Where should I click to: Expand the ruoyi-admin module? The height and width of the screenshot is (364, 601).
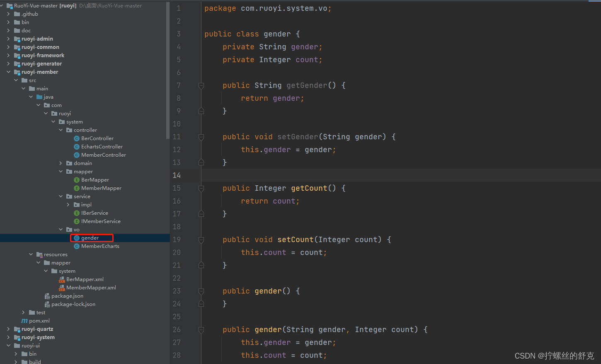[8, 39]
